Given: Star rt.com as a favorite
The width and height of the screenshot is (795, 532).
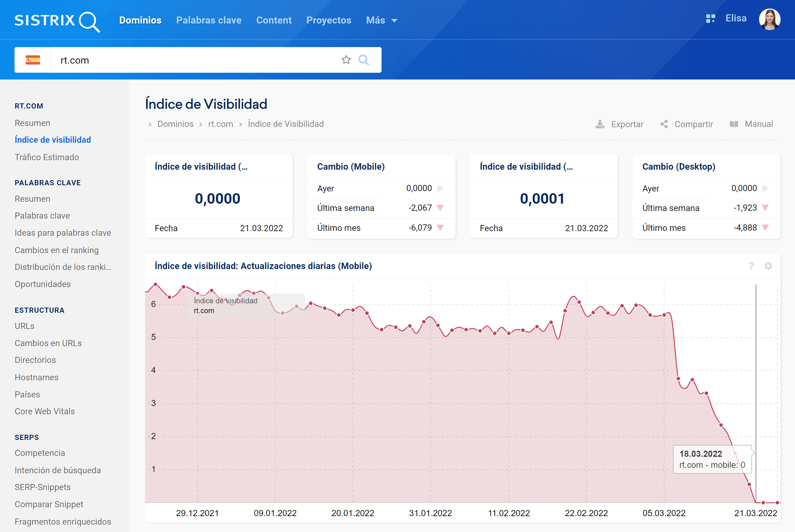Looking at the screenshot, I should coord(346,60).
